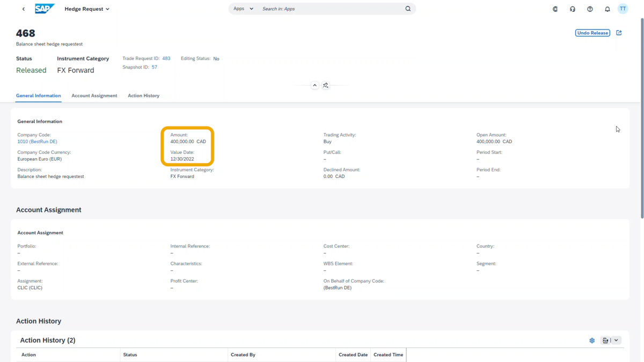
Task: Open the help question mark icon
Action: 590,9
